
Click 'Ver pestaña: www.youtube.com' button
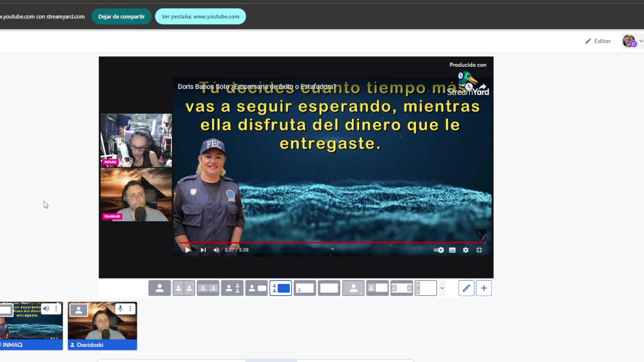click(200, 17)
